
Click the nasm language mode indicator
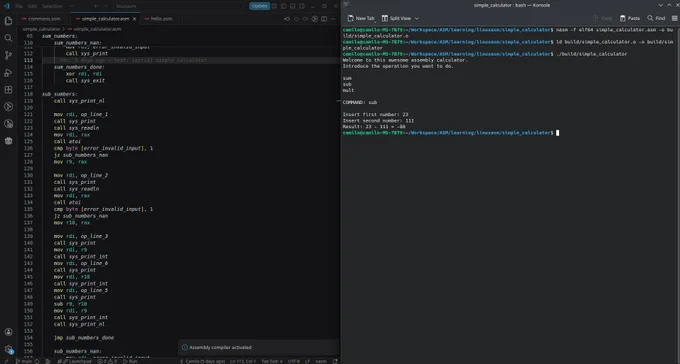click(321, 361)
